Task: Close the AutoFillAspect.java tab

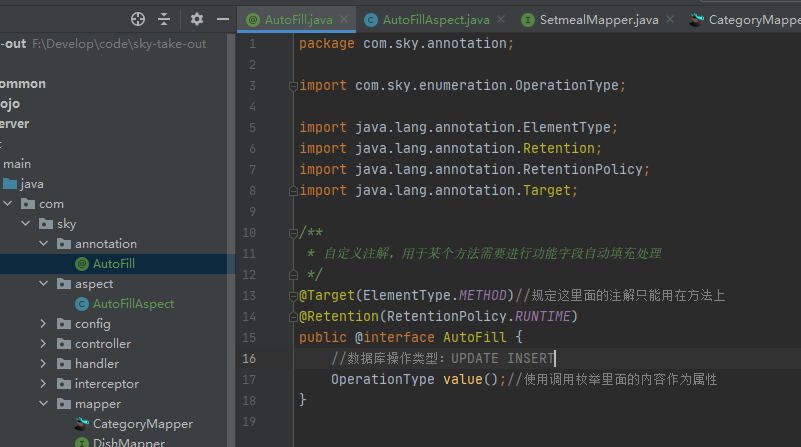Action: point(502,19)
